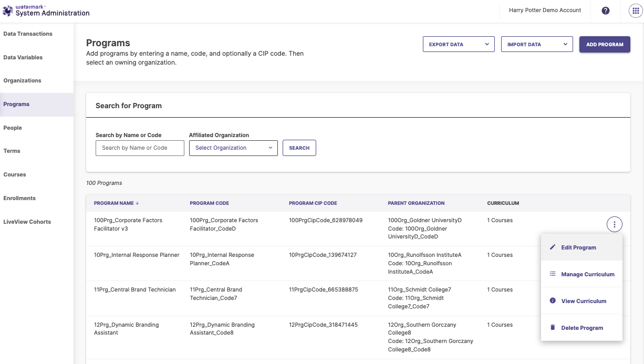Click 12Prg_Dynamic Branding Assistant program name
Viewport: 644px width, 364px height.
coord(127,329)
